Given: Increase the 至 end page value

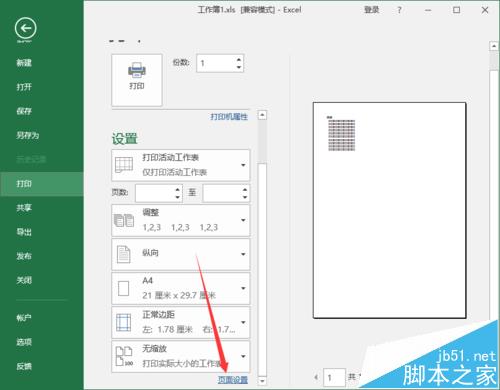Looking at the screenshot, I should click(245, 189).
